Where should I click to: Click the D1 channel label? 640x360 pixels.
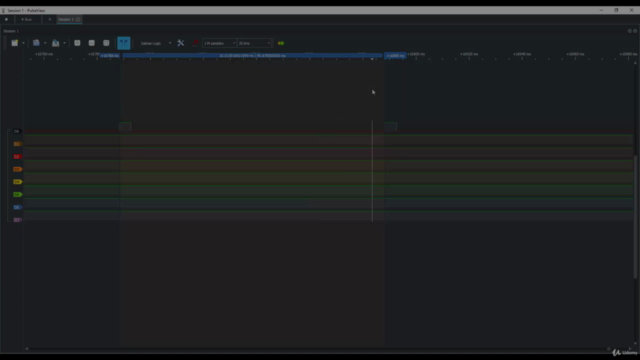(x=17, y=144)
